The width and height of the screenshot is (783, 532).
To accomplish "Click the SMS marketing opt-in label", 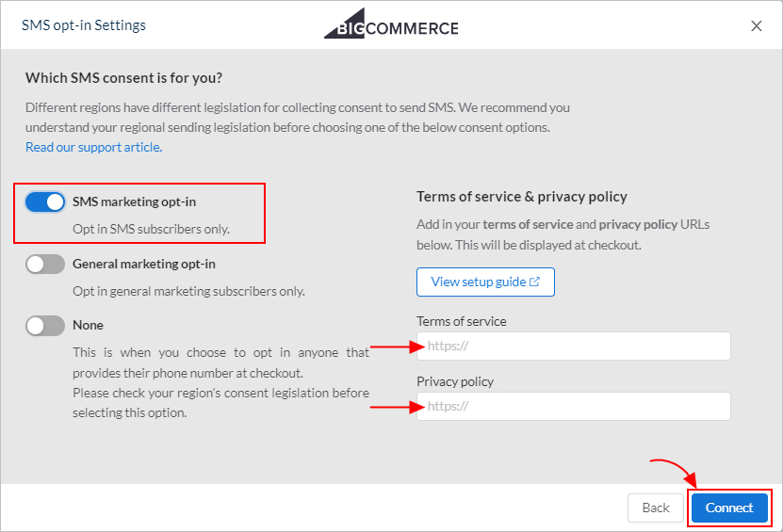I will [135, 202].
